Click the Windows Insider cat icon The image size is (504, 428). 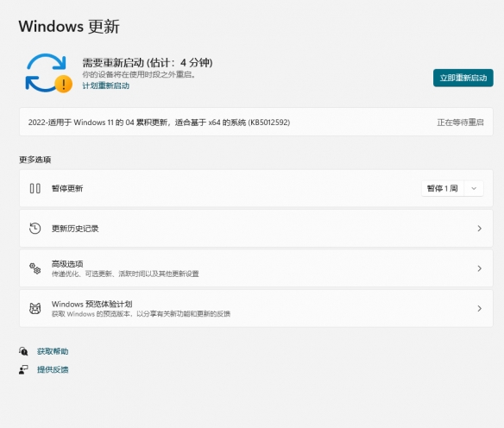point(35,308)
